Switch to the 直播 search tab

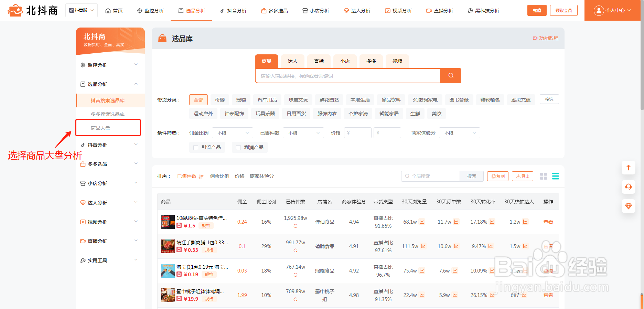319,61
